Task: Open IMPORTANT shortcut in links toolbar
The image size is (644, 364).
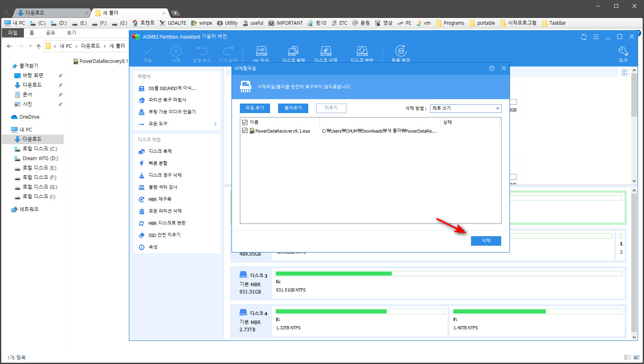Action: 285,23
